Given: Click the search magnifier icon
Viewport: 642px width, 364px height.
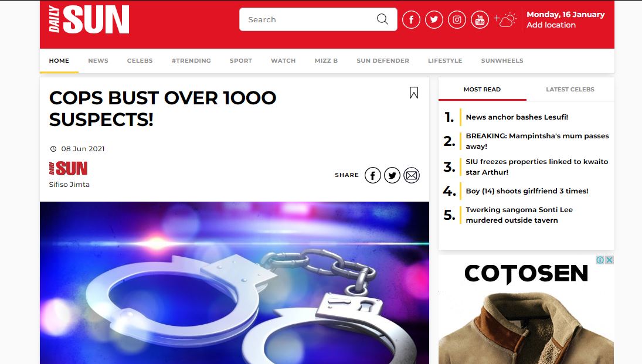Looking at the screenshot, I should [382, 19].
